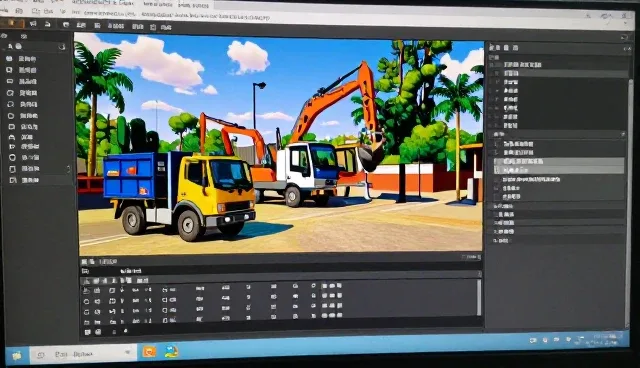Click the first icon in left sidebar list
This screenshot has width=640, height=368.
[9, 59]
